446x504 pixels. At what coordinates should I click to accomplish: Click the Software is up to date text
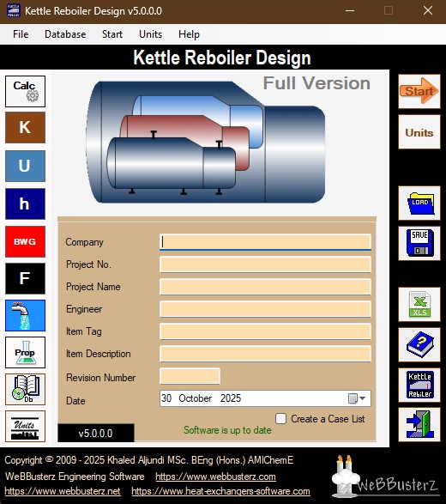(227, 430)
